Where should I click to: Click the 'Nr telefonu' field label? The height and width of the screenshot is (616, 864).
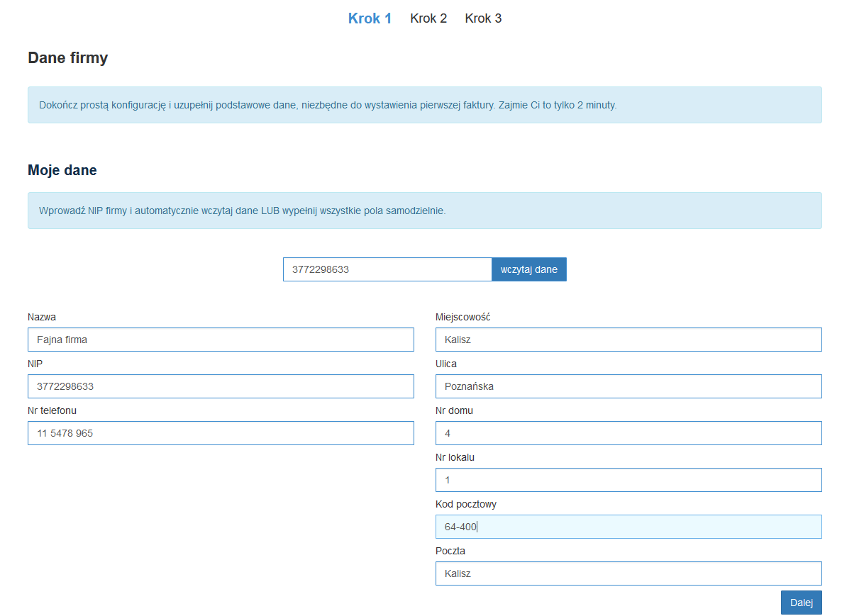[52, 410]
